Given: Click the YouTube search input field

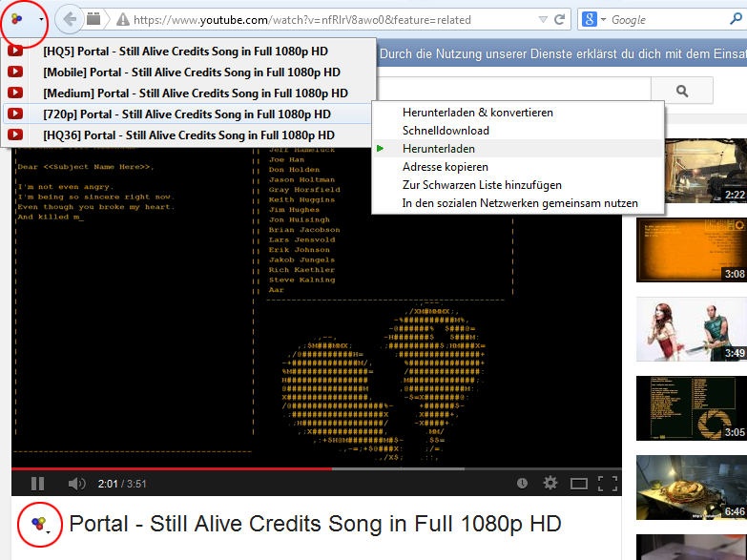Looking at the screenshot, I should click(x=513, y=91).
